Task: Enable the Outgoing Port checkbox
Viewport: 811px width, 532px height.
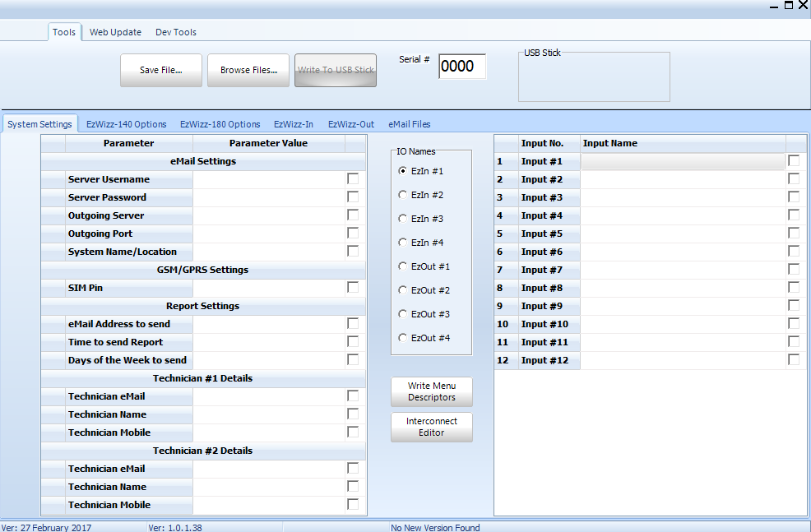Action: 353,234
